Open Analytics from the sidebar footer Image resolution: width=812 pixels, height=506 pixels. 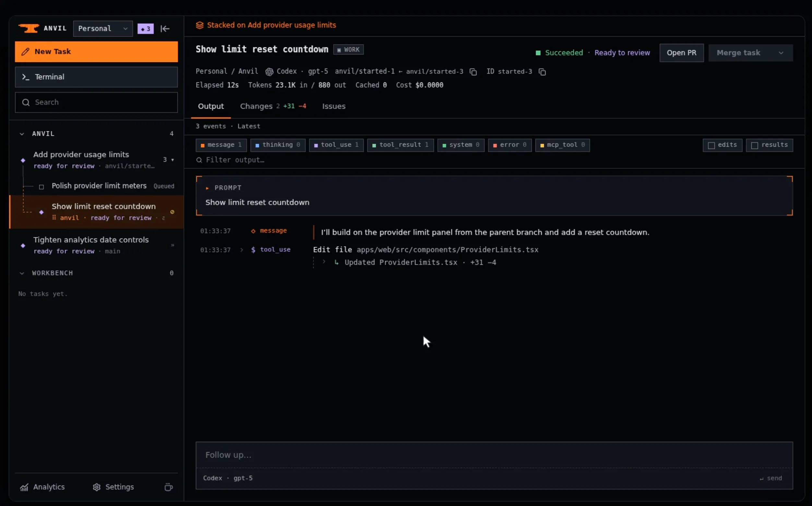pos(42,487)
